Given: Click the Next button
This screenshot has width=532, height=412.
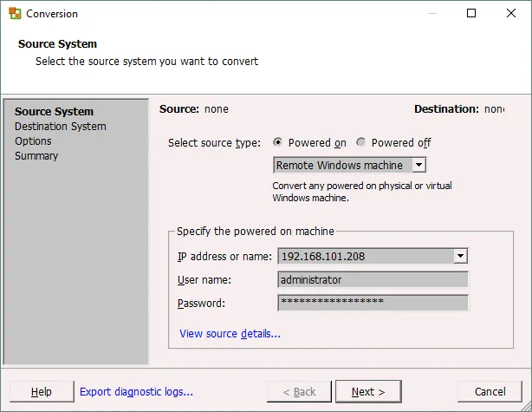Looking at the screenshot, I should (x=367, y=392).
